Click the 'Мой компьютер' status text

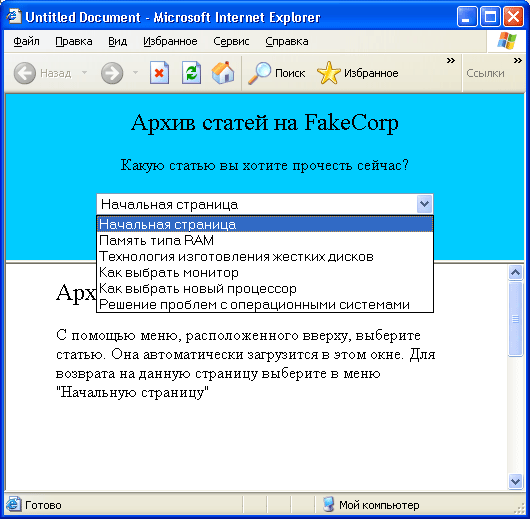(x=379, y=505)
